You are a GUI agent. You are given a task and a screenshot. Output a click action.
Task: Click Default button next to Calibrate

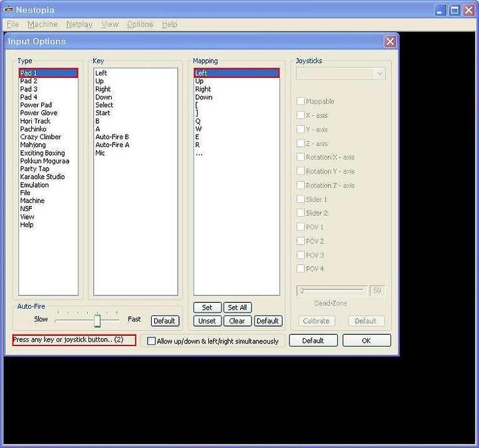coord(366,321)
